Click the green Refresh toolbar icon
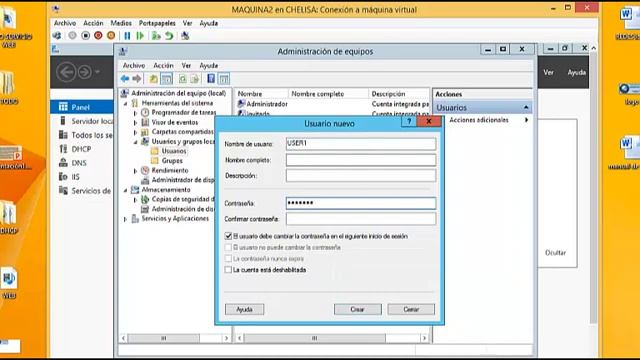Viewport: 640px width, 360px height. click(x=182, y=79)
